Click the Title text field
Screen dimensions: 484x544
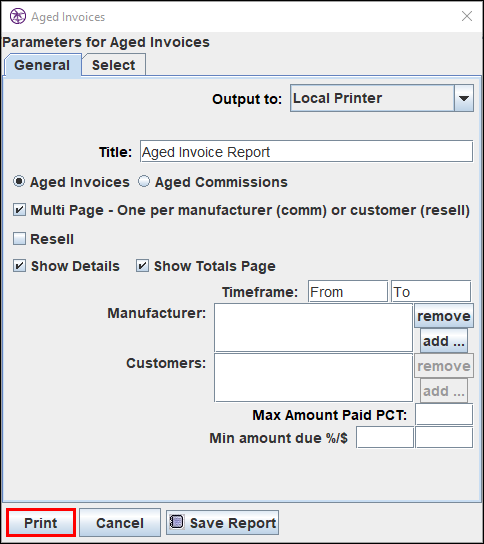(306, 152)
